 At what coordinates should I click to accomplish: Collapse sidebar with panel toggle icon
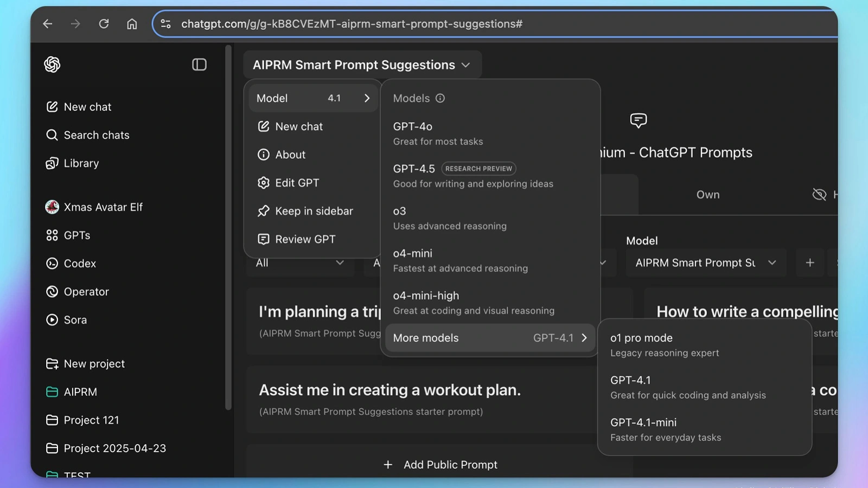pyautogui.click(x=199, y=65)
